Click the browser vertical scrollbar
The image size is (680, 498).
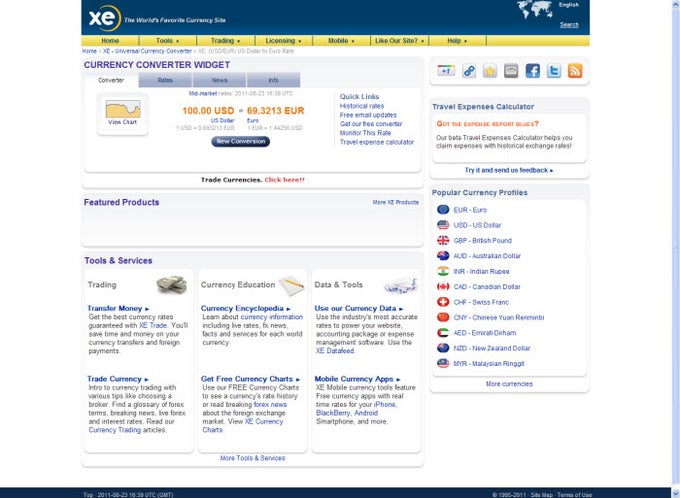[676, 247]
